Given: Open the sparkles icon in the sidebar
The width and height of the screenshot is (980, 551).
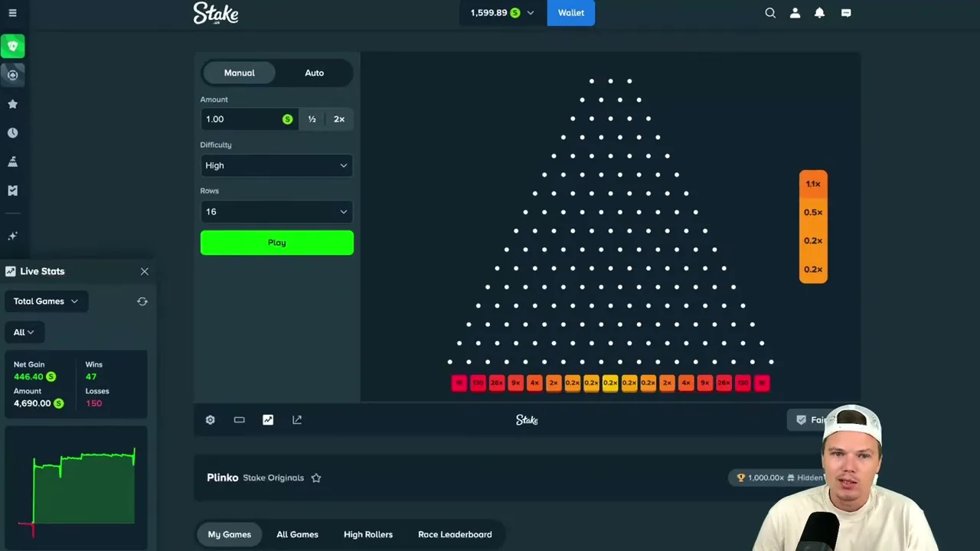Looking at the screenshot, I should point(12,236).
